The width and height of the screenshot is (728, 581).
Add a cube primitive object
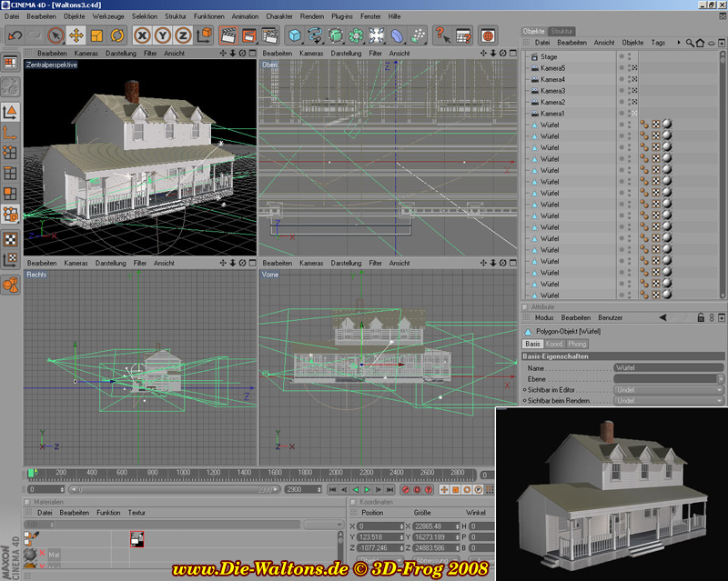(x=294, y=35)
